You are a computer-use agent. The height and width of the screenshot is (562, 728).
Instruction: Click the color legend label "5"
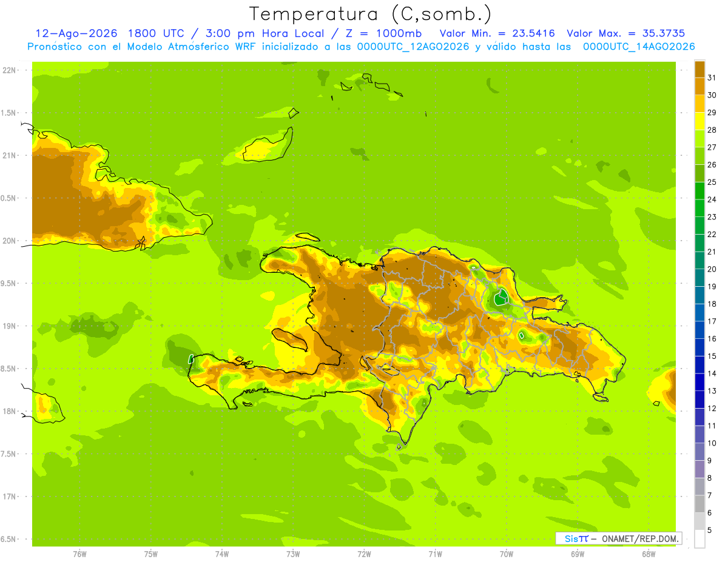click(x=709, y=530)
